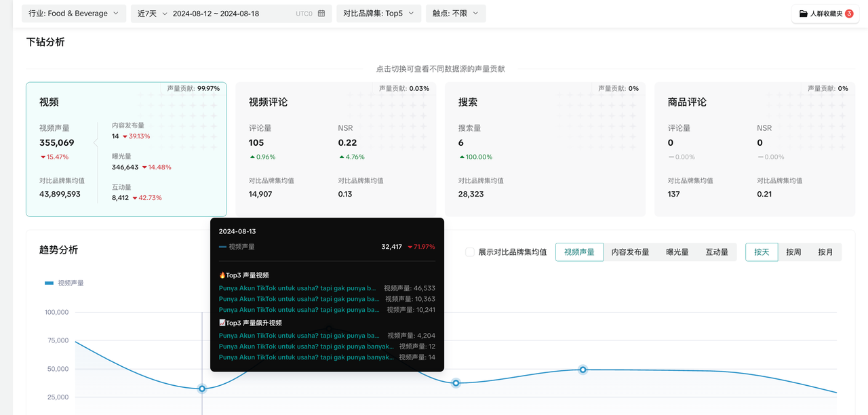Select the 搜索 data source card
This screenshot has width=868, height=415.
point(545,149)
